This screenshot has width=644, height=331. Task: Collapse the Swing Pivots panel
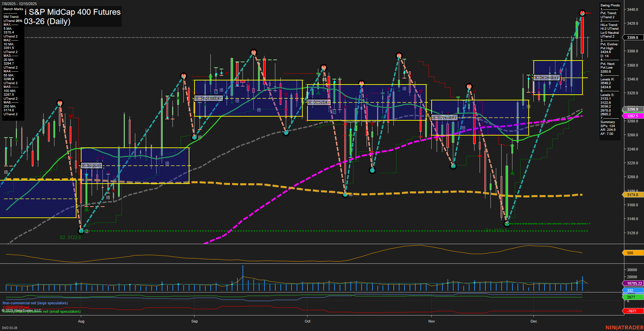[x=609, y=5]
